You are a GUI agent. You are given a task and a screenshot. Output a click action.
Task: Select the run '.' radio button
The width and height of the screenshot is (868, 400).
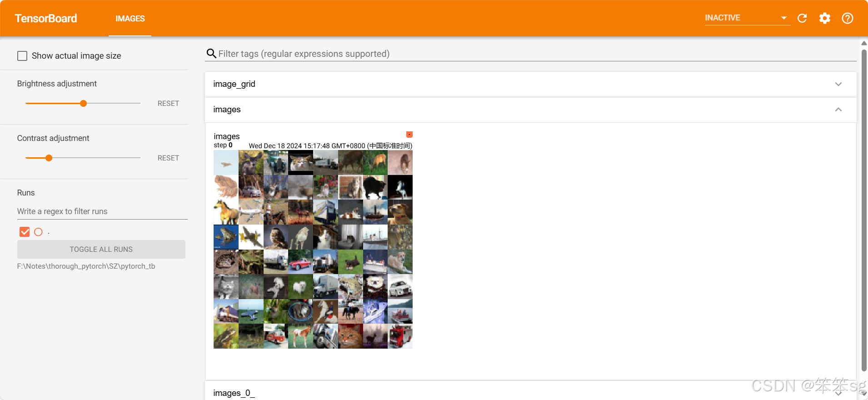(38, 232)
